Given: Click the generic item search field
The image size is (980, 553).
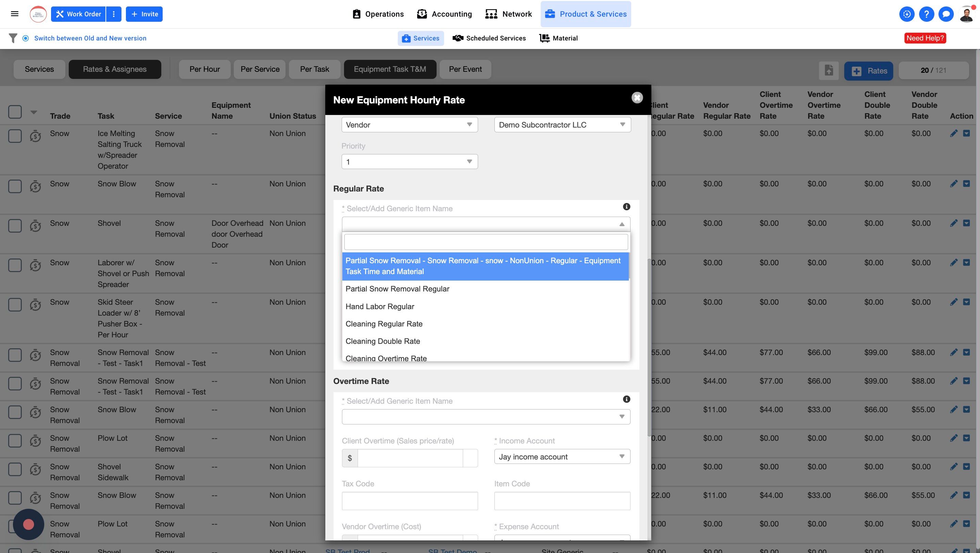Looking at the screenshot, I should [486, 242].
